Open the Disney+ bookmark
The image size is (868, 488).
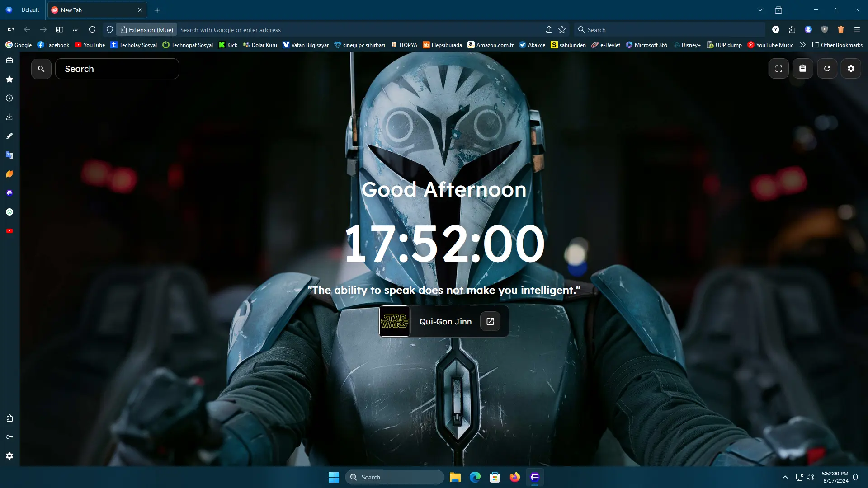click(687, 45)
